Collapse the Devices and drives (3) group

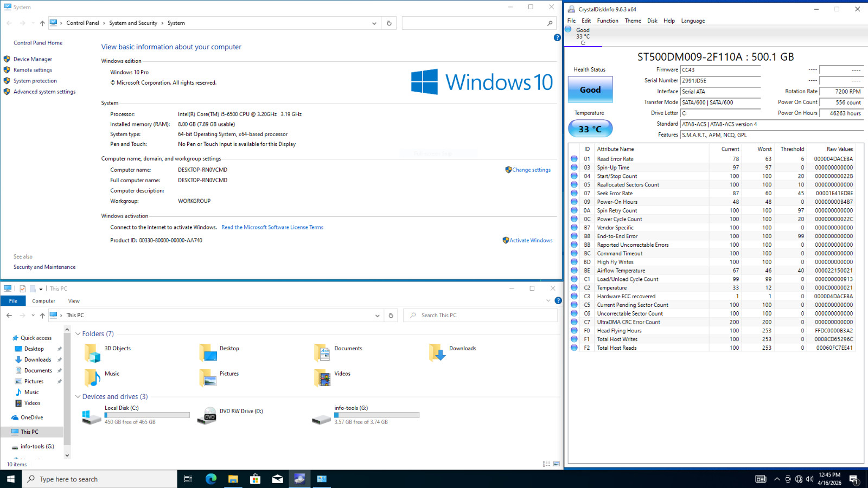click(x=78, y=397)
